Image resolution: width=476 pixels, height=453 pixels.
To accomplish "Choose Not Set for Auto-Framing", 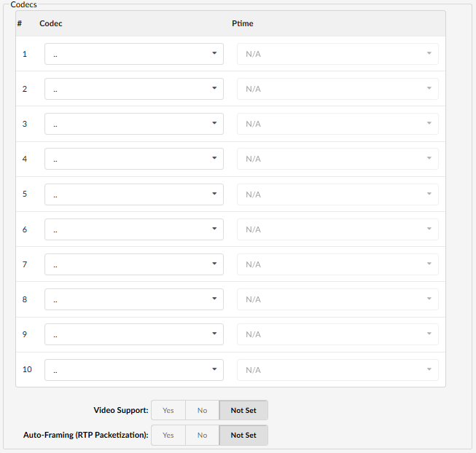I will (243, 436).
